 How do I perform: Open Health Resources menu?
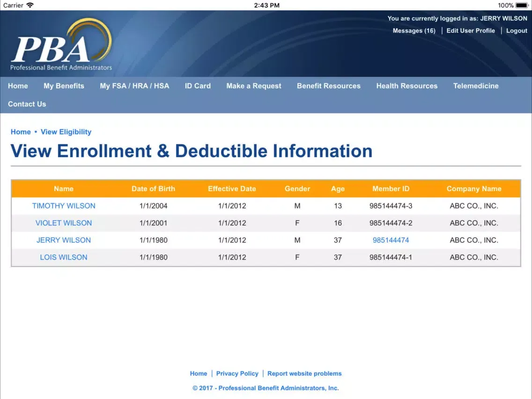click(x=407, y=86)
